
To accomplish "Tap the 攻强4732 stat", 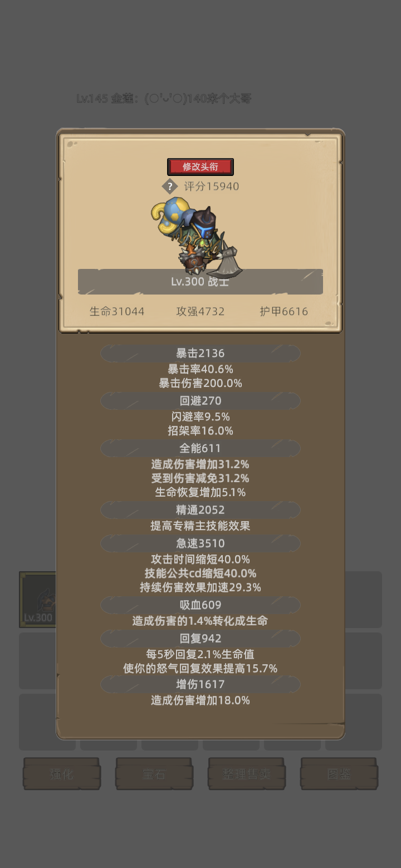I will 200,311.
